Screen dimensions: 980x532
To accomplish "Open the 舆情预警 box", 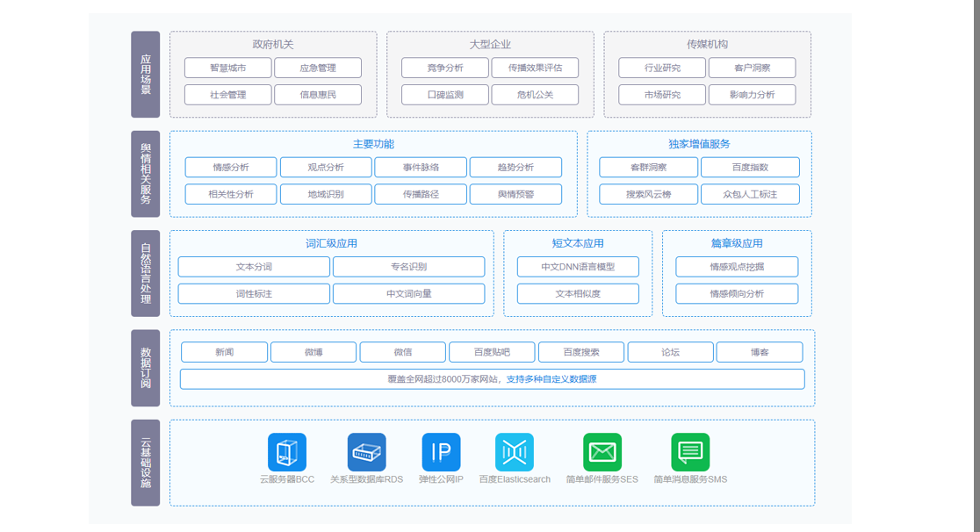I will tap(515, 194).
